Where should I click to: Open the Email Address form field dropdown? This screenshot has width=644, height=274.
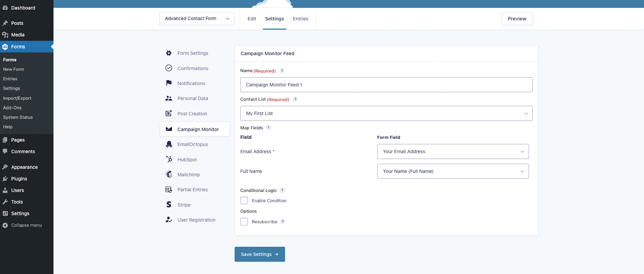[x=453, y=151]
